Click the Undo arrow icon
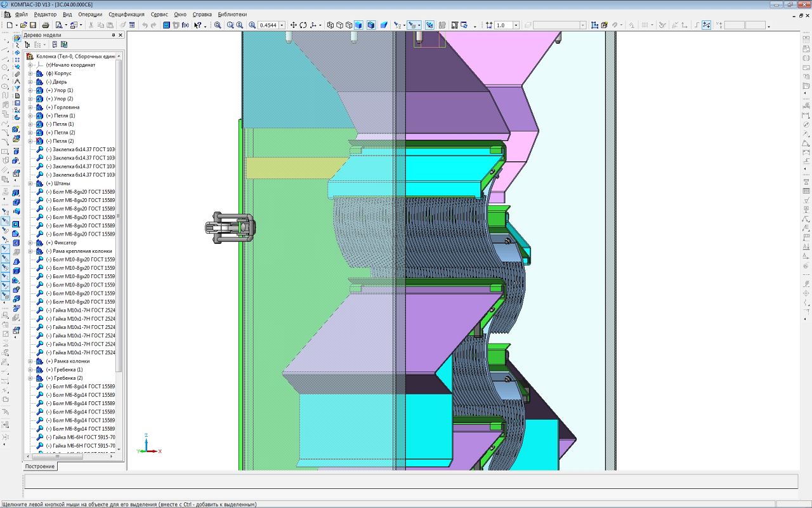Viewport: 812px width, 508px height. 145,25
